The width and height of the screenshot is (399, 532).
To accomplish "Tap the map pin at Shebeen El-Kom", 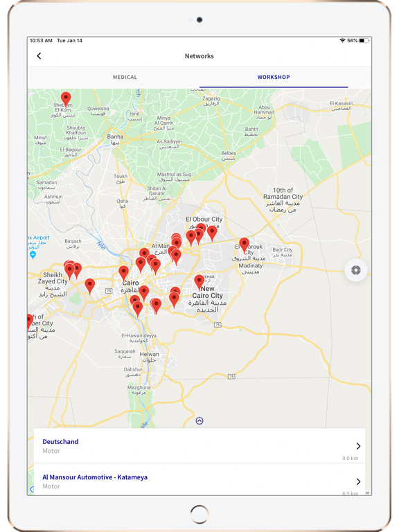I will 66,99.
